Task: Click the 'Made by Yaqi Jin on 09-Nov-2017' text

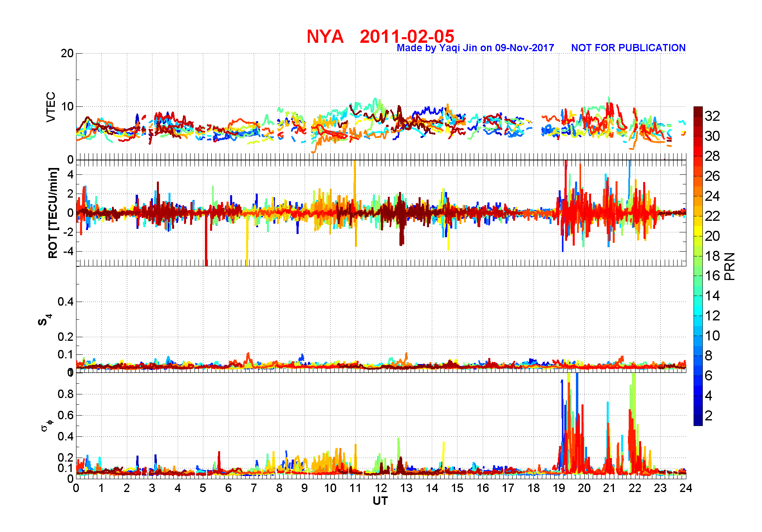Action: click(475, 48)
